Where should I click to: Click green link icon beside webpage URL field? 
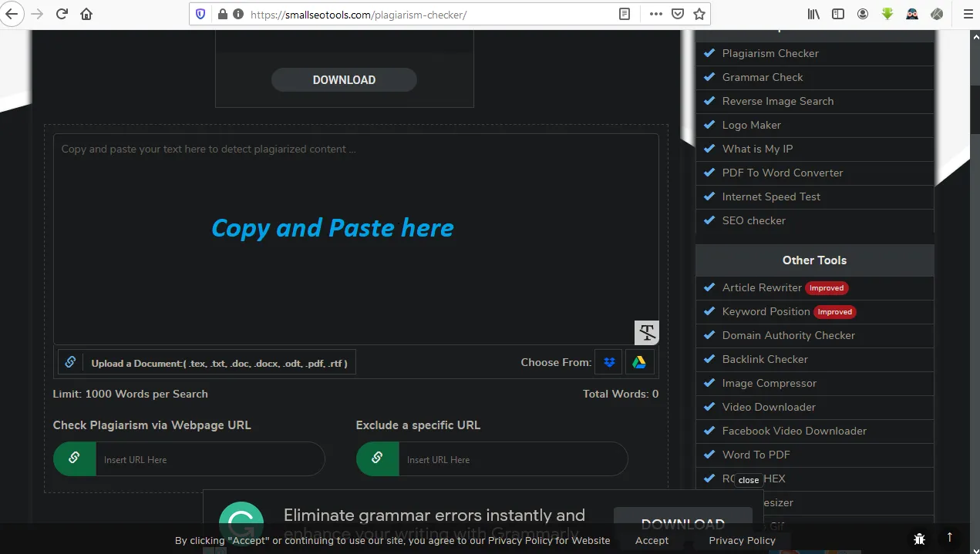(74, 458)
